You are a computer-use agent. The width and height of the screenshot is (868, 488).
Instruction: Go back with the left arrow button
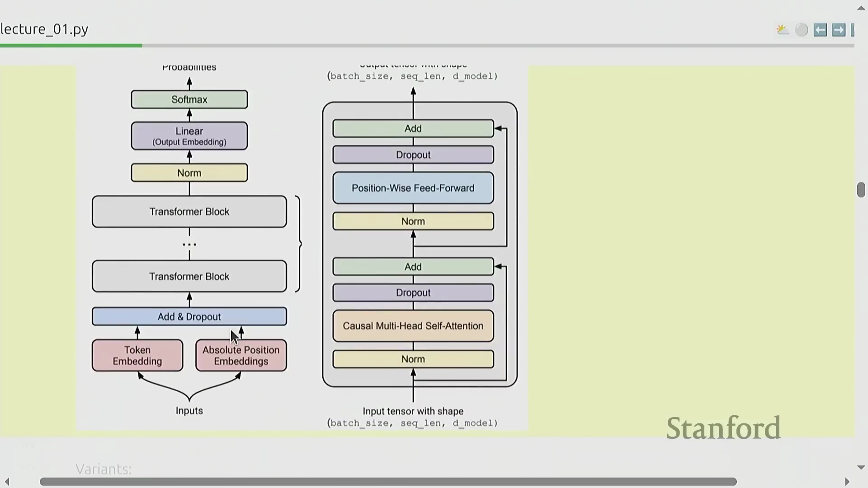coord(820,30)
